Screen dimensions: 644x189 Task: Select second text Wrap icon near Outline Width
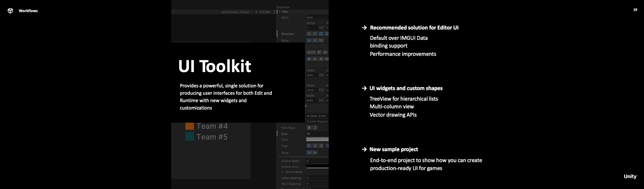point(315,152)
